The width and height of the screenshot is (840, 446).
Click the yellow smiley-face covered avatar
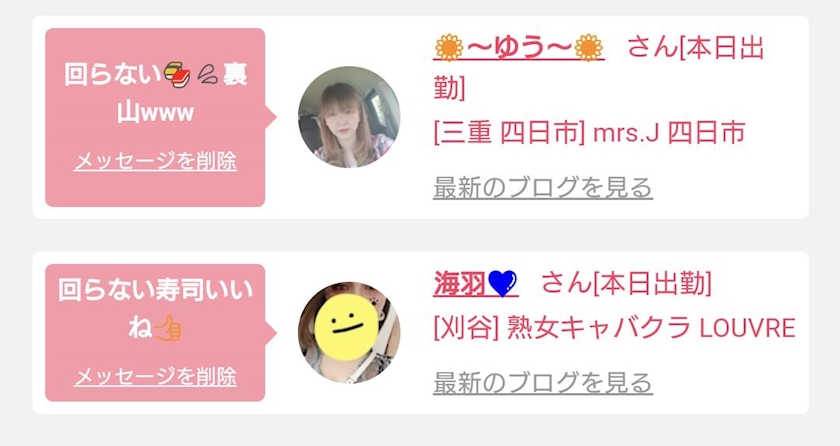(x=349, y=332)
